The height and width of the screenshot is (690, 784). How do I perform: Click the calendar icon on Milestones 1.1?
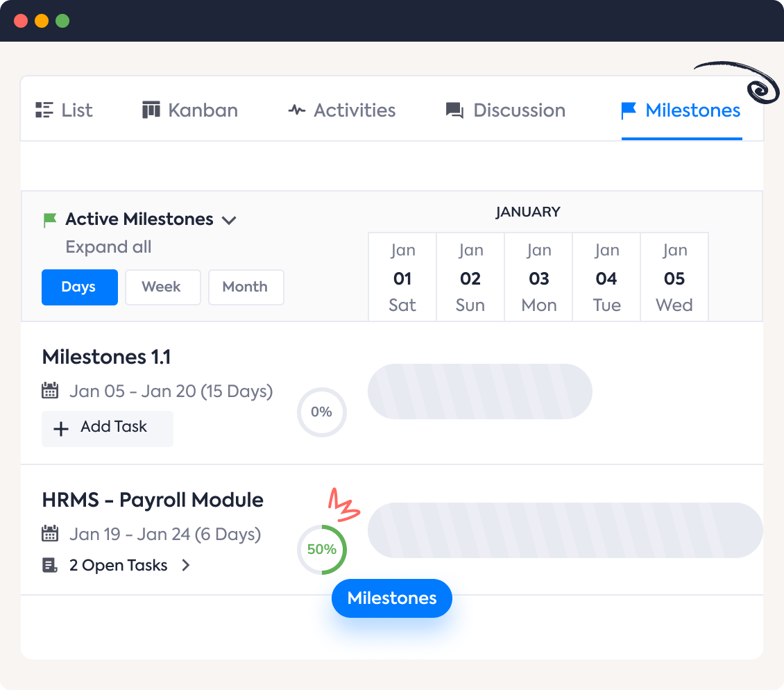[x=49, y=390]
